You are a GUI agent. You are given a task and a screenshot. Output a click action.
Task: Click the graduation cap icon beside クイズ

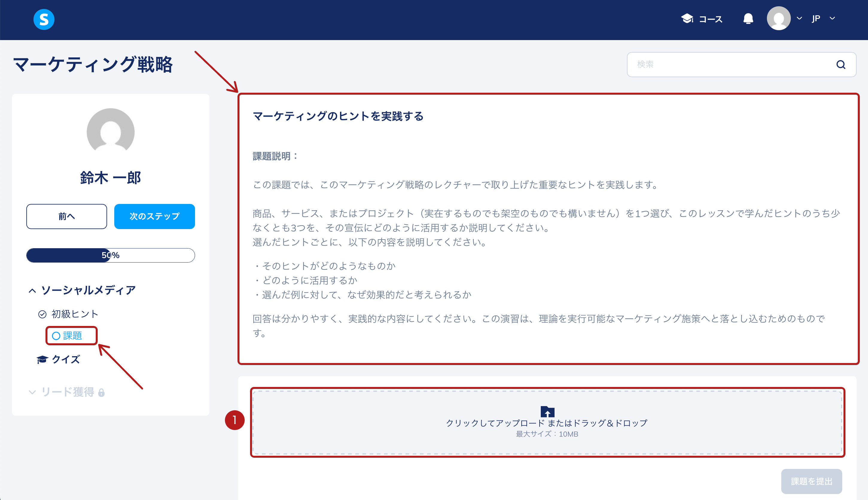(42, 359)
